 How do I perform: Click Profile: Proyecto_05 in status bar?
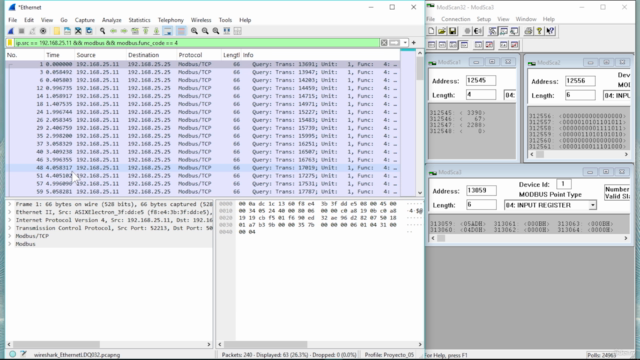[389, 355]
